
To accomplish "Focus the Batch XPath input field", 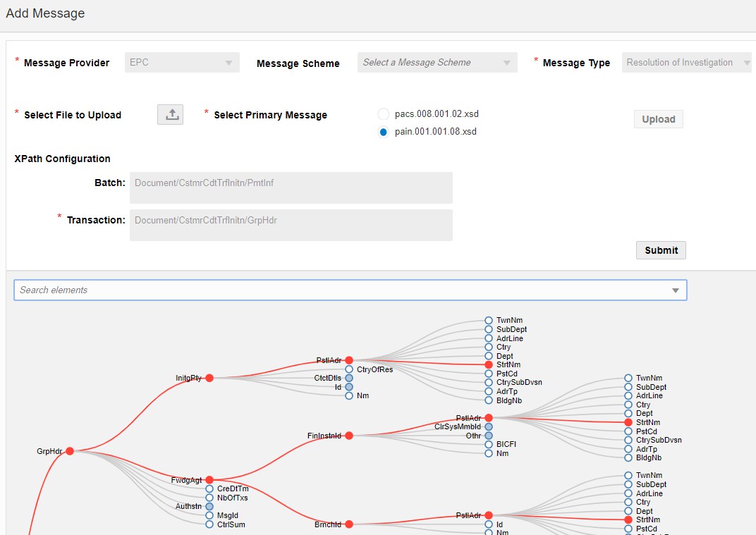I will click(291, 187).
